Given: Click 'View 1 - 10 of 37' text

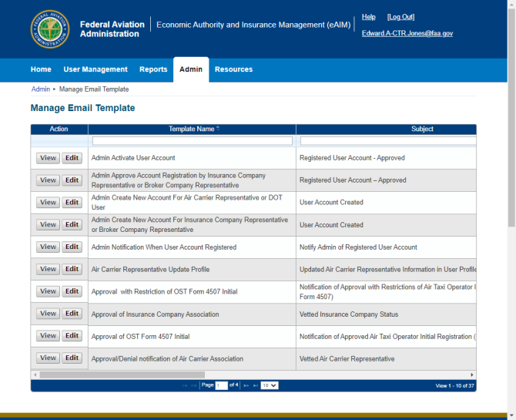Looking at the screenshot, I should (x=455, y=386).
